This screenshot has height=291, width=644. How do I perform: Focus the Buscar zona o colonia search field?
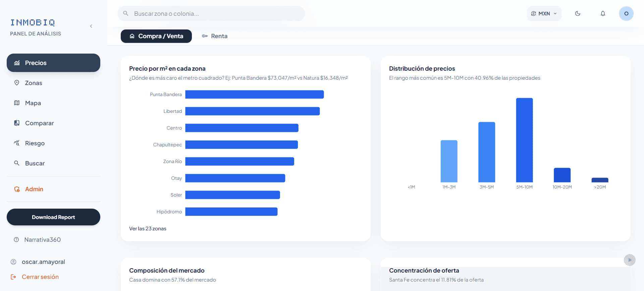(x=215, y=14)
